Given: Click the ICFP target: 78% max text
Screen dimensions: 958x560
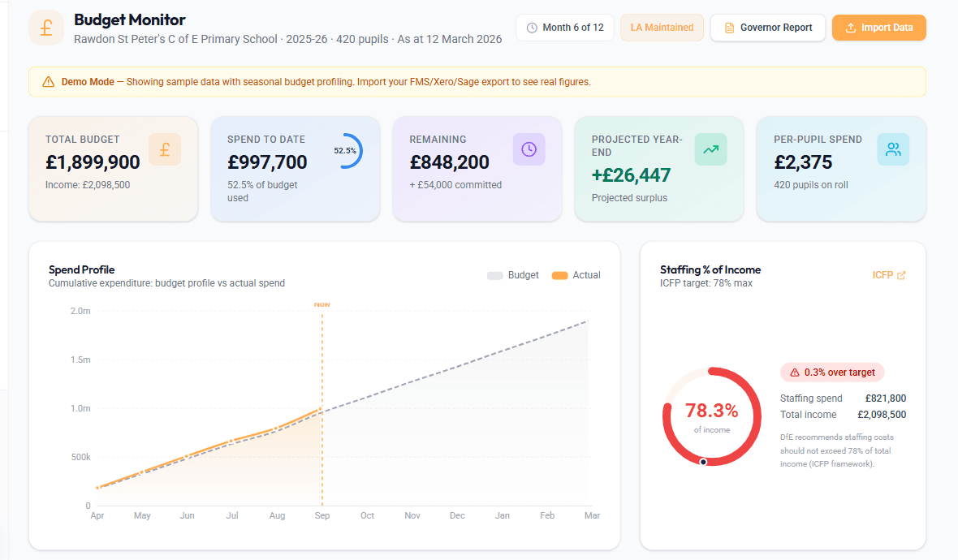Looking at the screenshot, I should pos(706,283).
